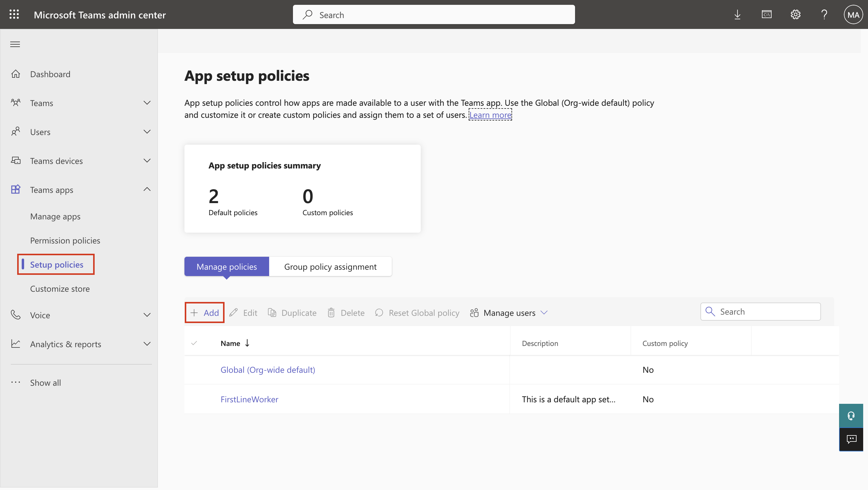Click the Teams apps icon in sidebar

point(15,189)
